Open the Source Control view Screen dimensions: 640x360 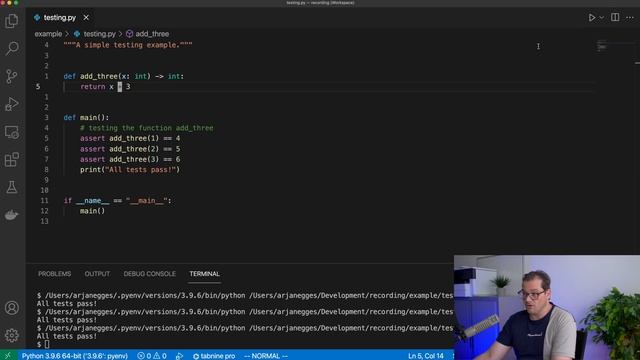tap(11, 76)
